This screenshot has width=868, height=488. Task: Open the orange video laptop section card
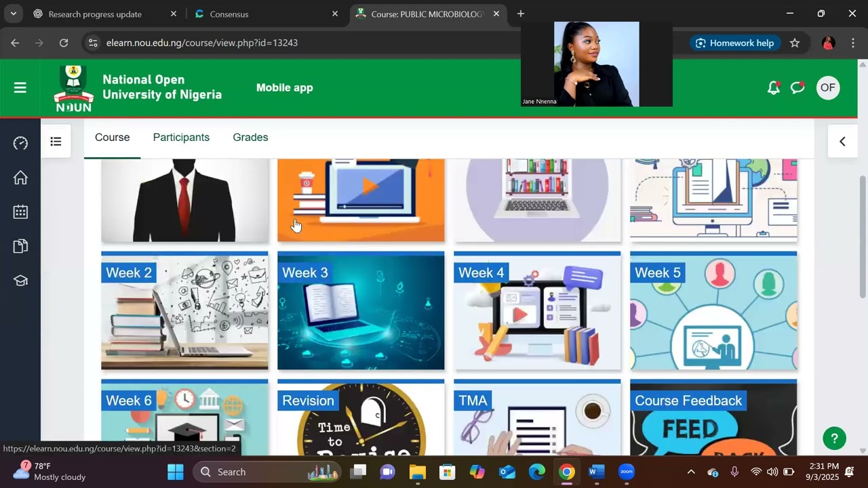pos(361,201)
